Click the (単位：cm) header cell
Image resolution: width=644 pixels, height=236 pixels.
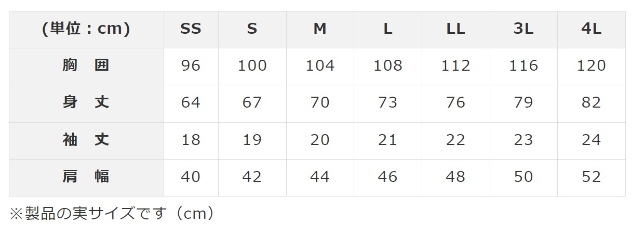tap(86, 29)
